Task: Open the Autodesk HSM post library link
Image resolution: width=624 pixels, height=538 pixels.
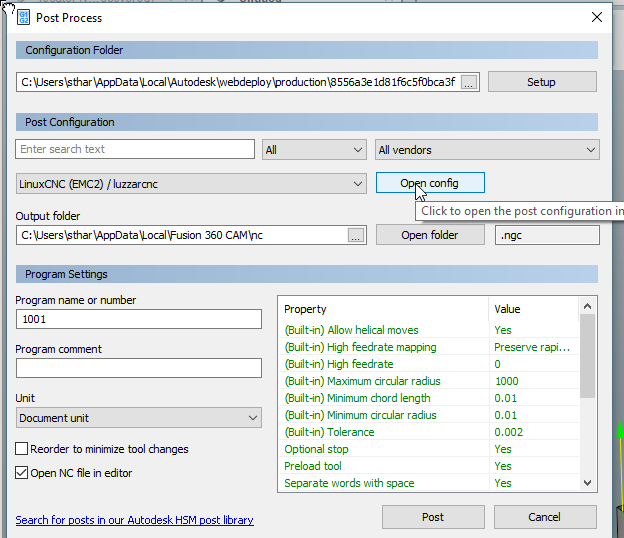Action: (134, 520)
